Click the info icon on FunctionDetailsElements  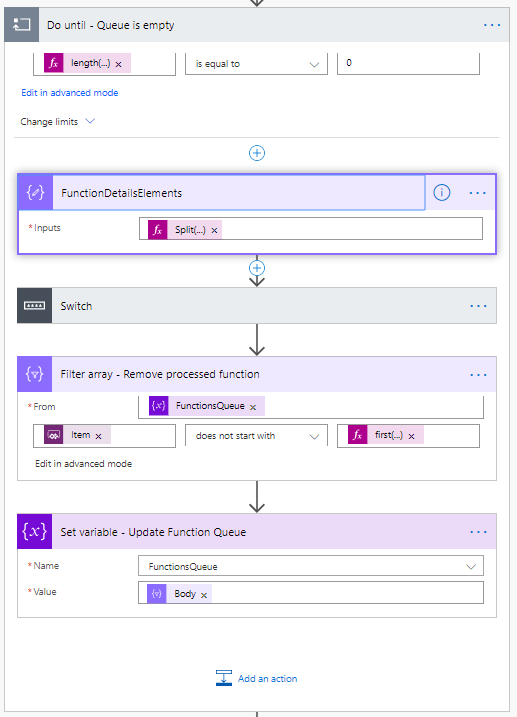(442, 193)
